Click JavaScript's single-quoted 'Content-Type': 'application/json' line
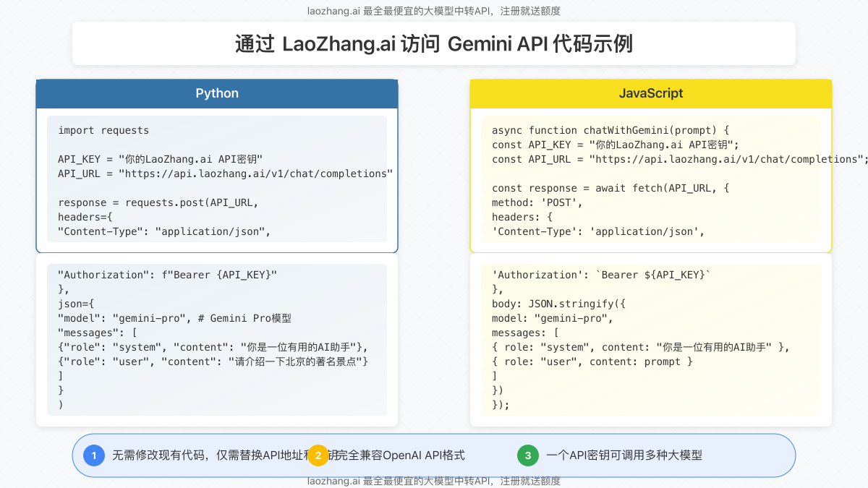 pos(598,231)
